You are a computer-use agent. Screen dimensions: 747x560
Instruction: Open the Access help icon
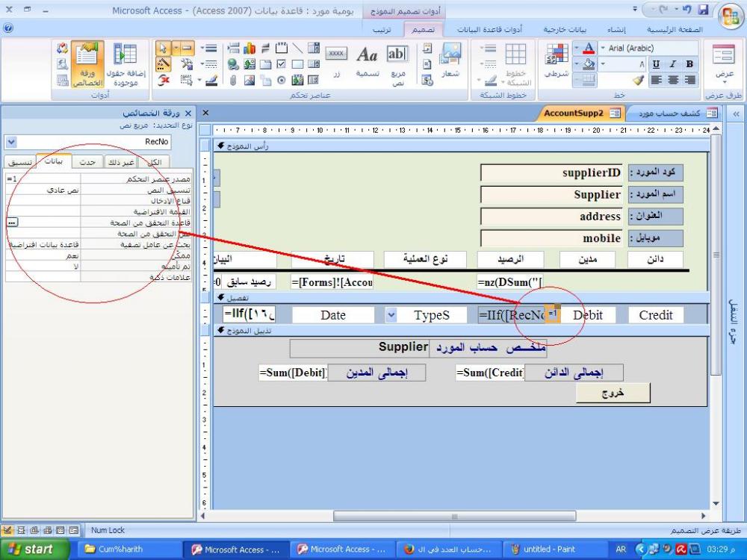[7, 28]
